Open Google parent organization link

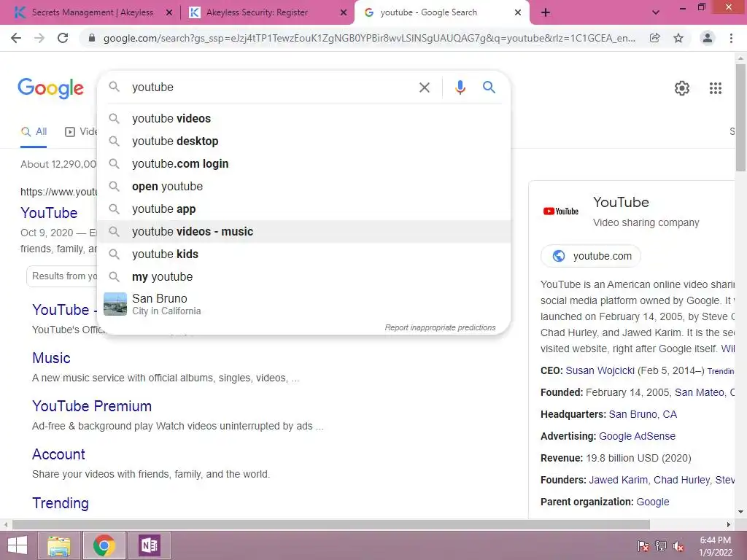(x=653, y=502)
